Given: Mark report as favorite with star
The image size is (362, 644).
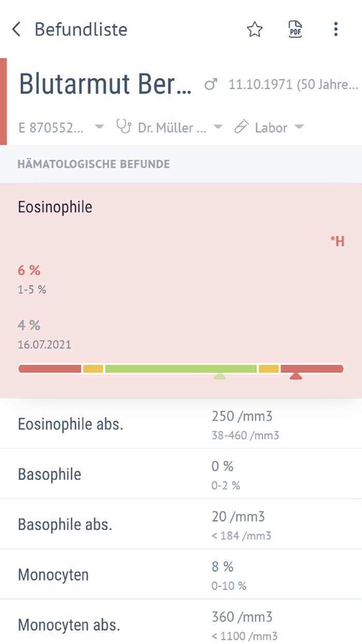Looking at the screenshot, I should click(254, 30).
